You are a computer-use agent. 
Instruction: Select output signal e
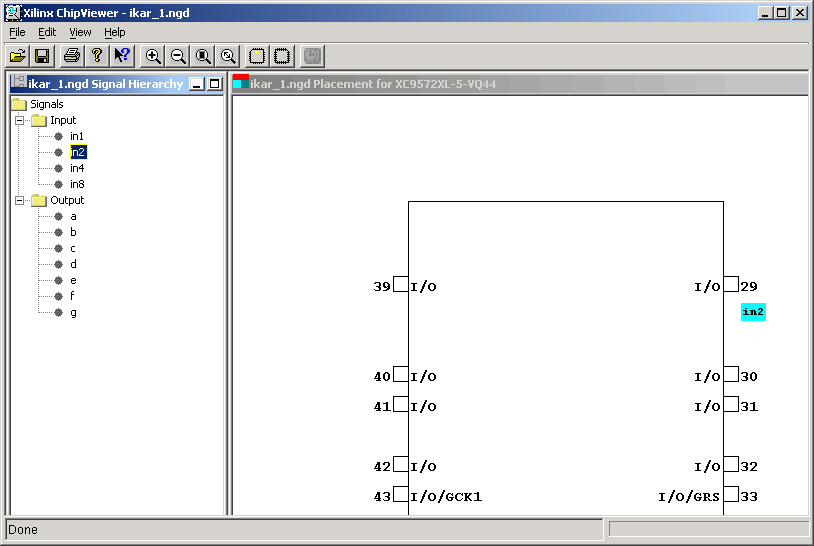(73, 280)
